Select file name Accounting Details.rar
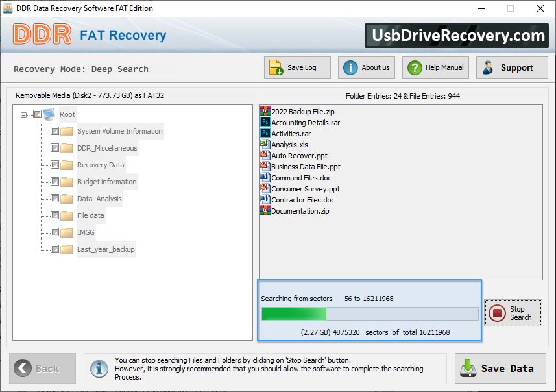The width and height of the screenshot is (556, 392). [306, 123]
